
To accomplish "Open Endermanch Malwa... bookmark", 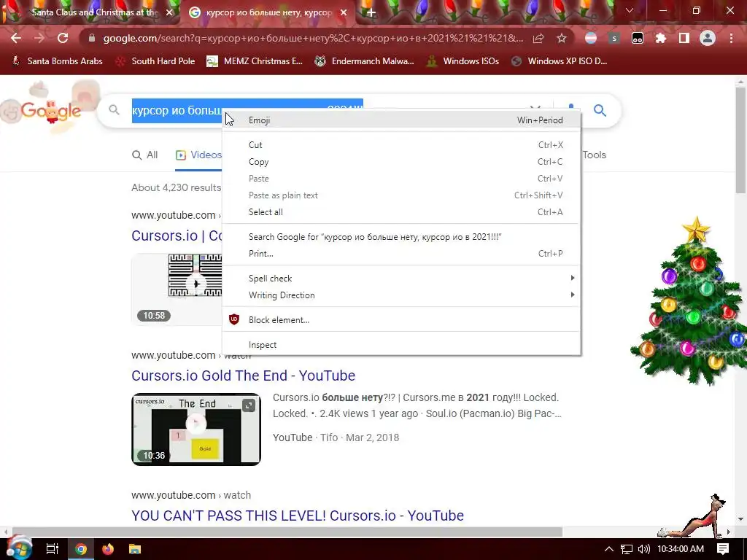I will [x=364, y=61].
